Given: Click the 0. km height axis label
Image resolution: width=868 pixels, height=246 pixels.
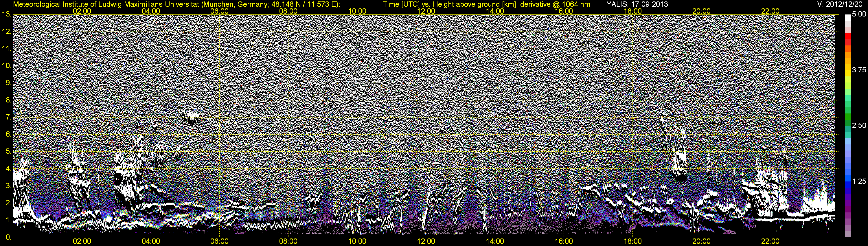Looking at the screenshot, I should (8, 237).
